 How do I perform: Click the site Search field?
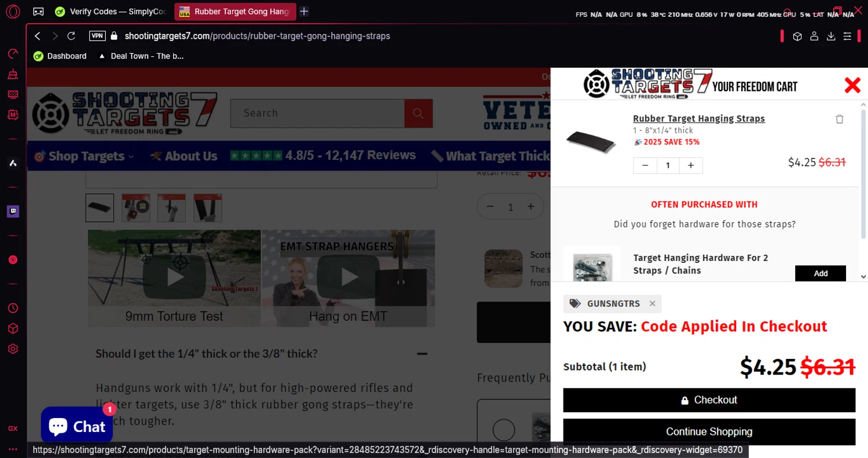(x=317, y=113)
